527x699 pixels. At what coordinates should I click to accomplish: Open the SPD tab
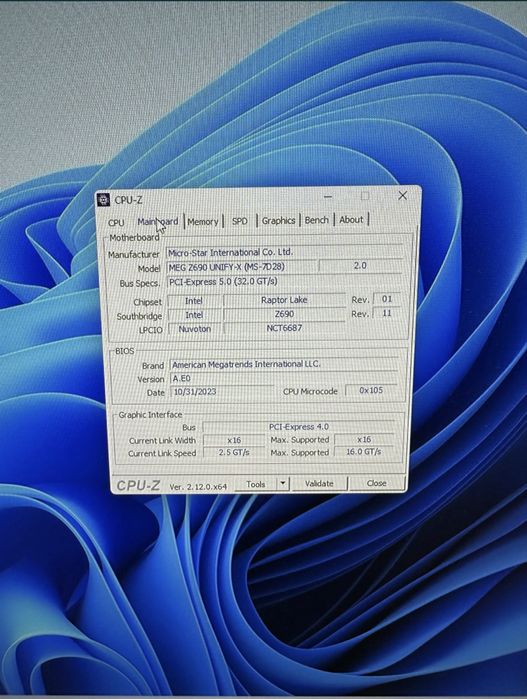click(x=239, y=221)
